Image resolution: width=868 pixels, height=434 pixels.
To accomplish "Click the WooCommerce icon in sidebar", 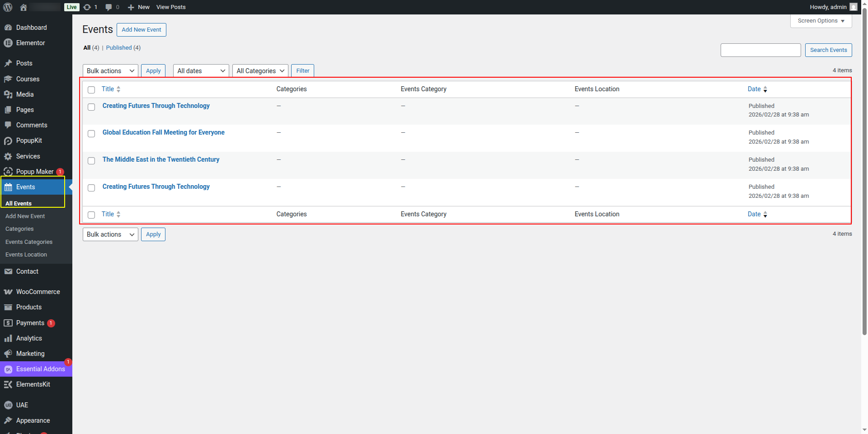I will pos(8,292).
